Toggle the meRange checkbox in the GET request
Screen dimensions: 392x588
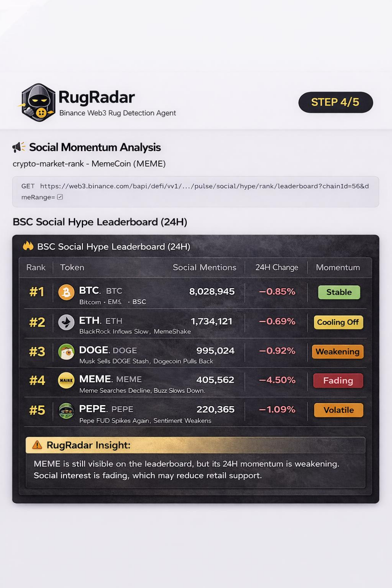pyautogui.click(x=60, y=196)
